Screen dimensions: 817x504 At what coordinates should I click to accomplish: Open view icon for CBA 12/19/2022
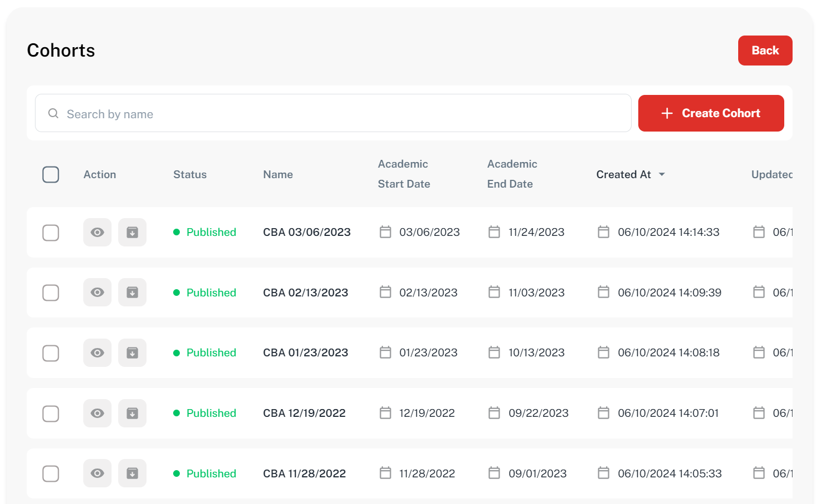coord(97,414)
